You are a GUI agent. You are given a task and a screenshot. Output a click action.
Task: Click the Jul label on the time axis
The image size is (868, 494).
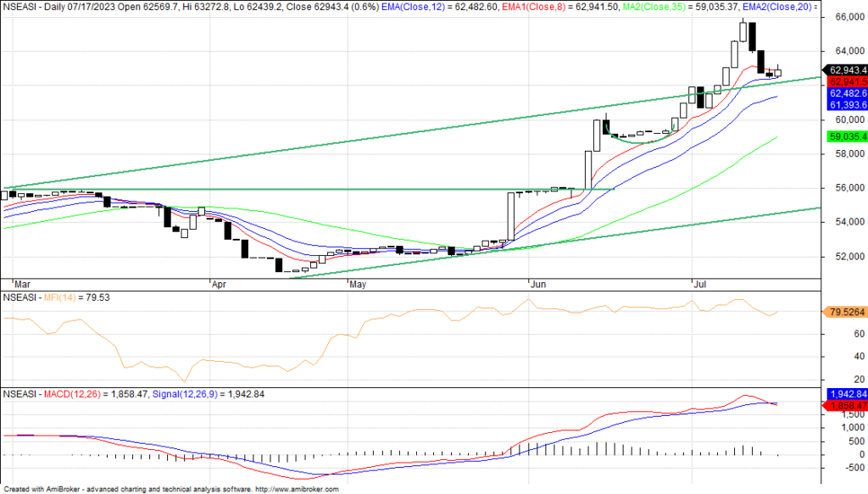pos(701,286)
